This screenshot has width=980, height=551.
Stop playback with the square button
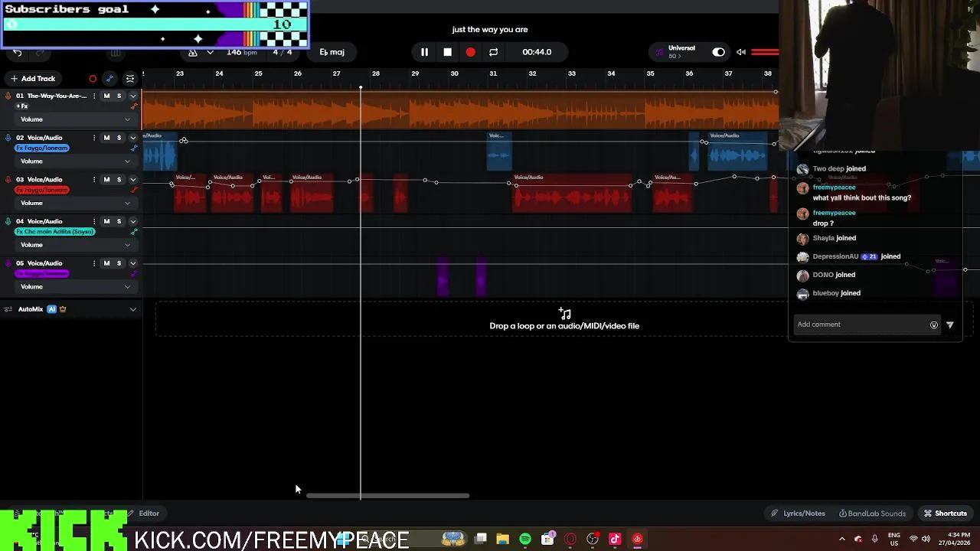click(x=447, y=52)
